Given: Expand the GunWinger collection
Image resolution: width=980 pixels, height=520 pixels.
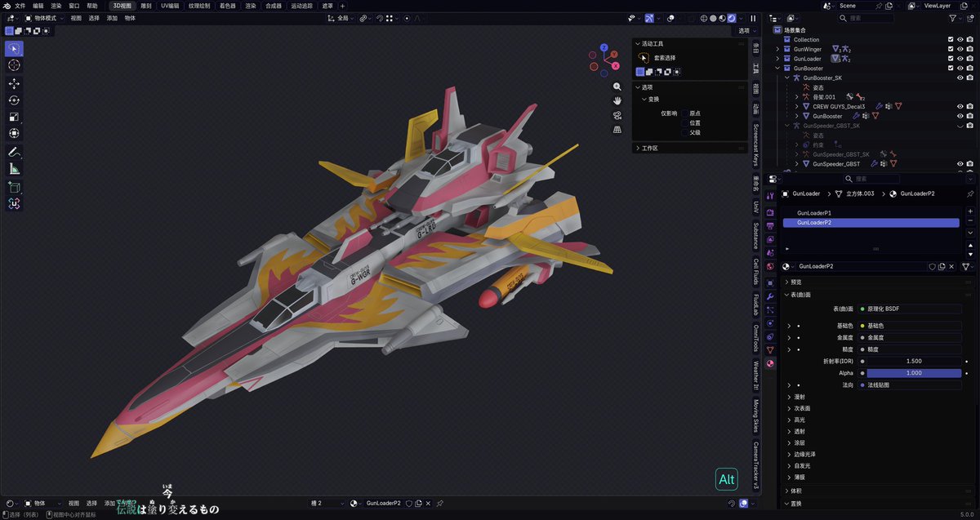Looking at the screenshot, I should point(777,49).
